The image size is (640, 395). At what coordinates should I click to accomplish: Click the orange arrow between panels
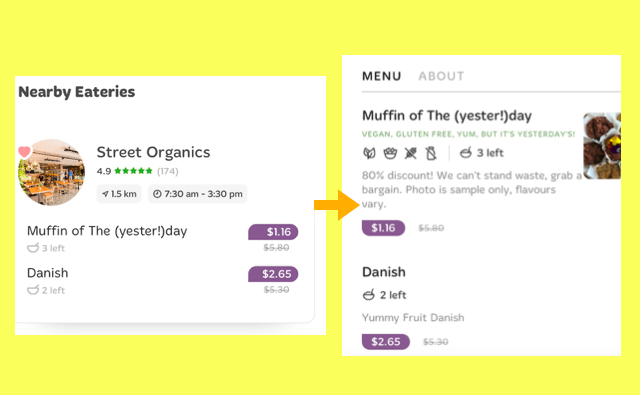[337, 205]
